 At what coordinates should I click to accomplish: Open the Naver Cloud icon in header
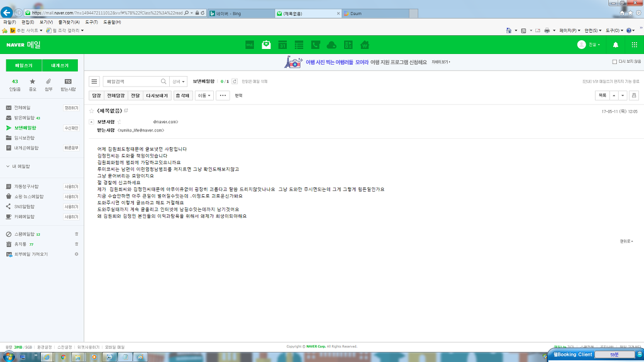pos(331,45)
